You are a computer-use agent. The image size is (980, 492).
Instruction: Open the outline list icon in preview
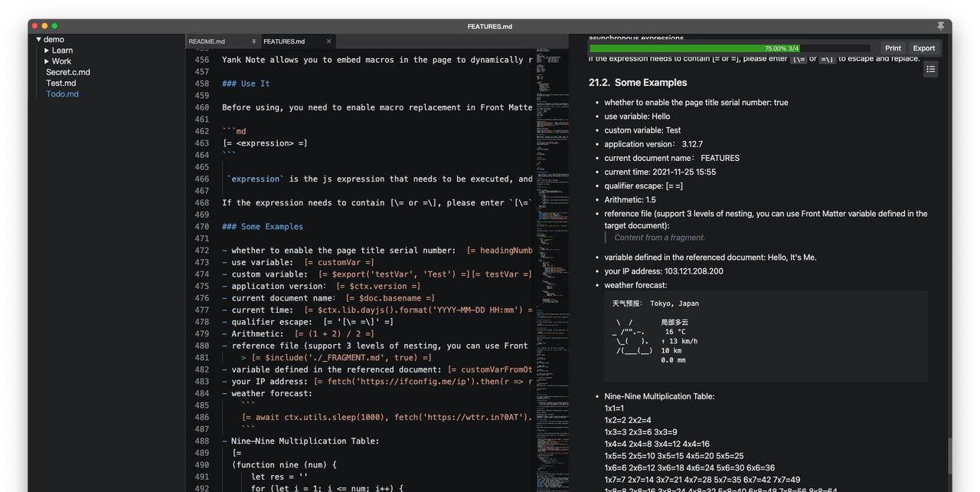click(x=930, y=69)
